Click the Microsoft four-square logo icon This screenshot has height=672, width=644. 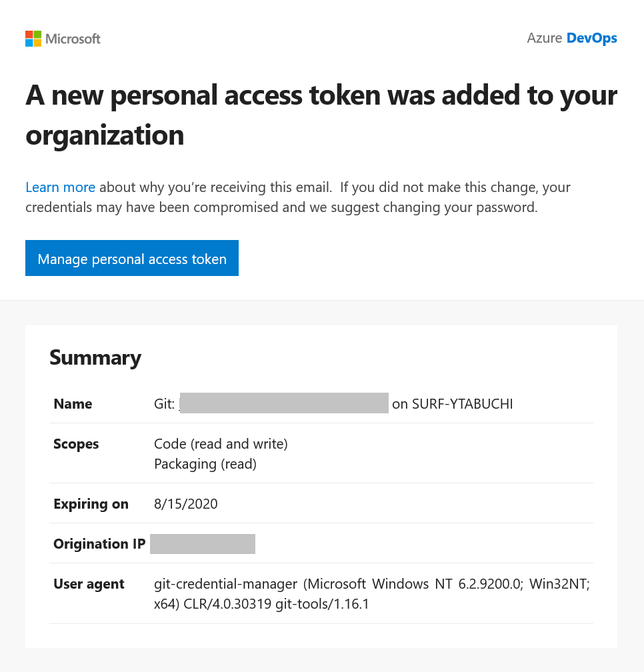(33, 39)
